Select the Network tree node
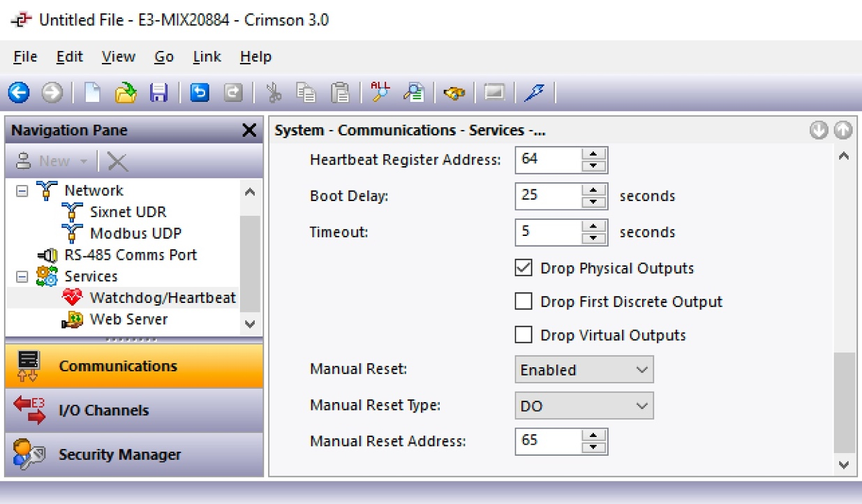 pos(94,191)
